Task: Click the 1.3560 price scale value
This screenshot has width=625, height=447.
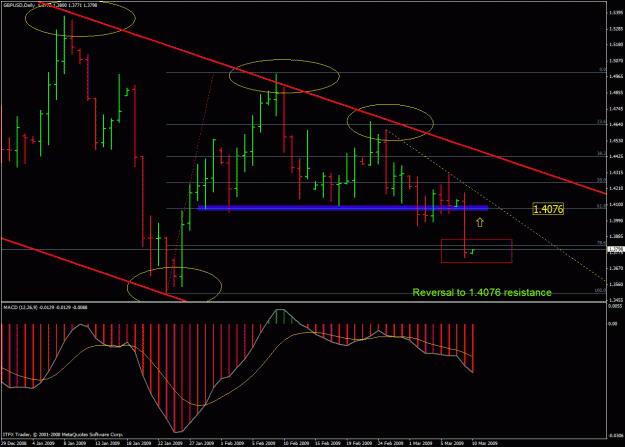Action: click(616, 284)
